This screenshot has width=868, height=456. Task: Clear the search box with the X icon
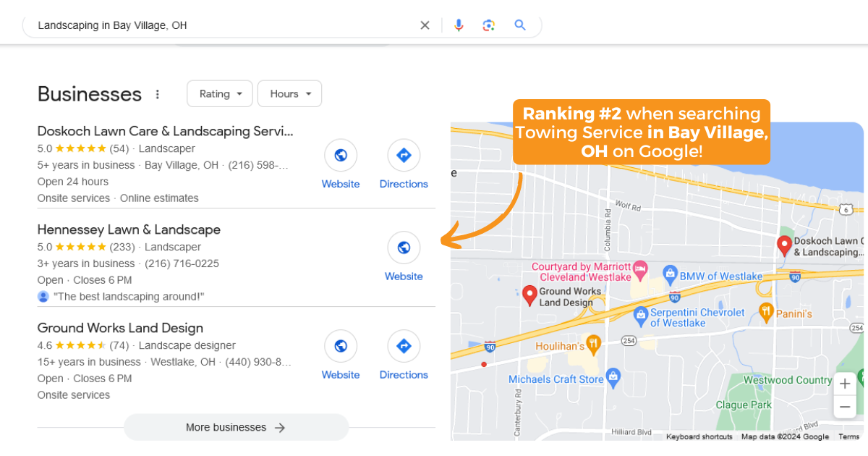point(425,25)
